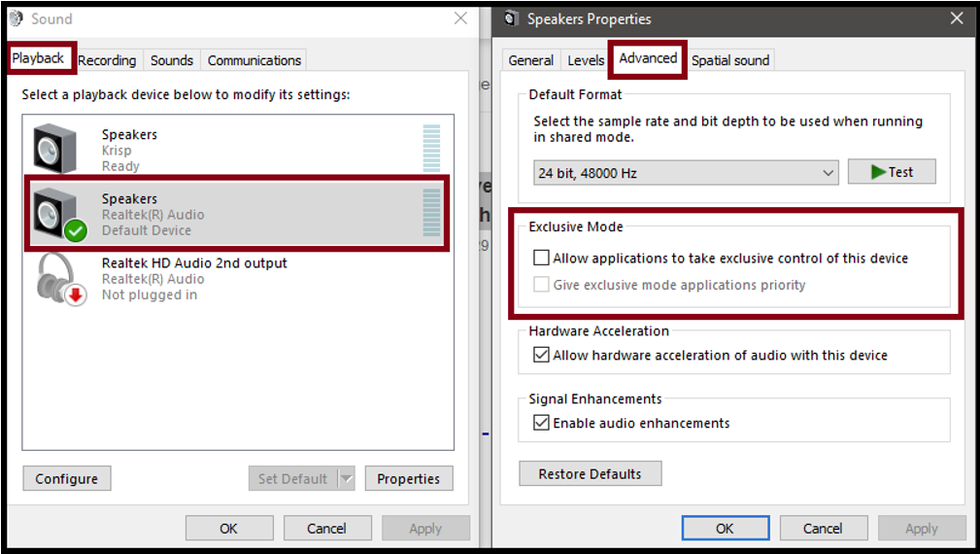Click the Configure button

click(x=67, y=478)
